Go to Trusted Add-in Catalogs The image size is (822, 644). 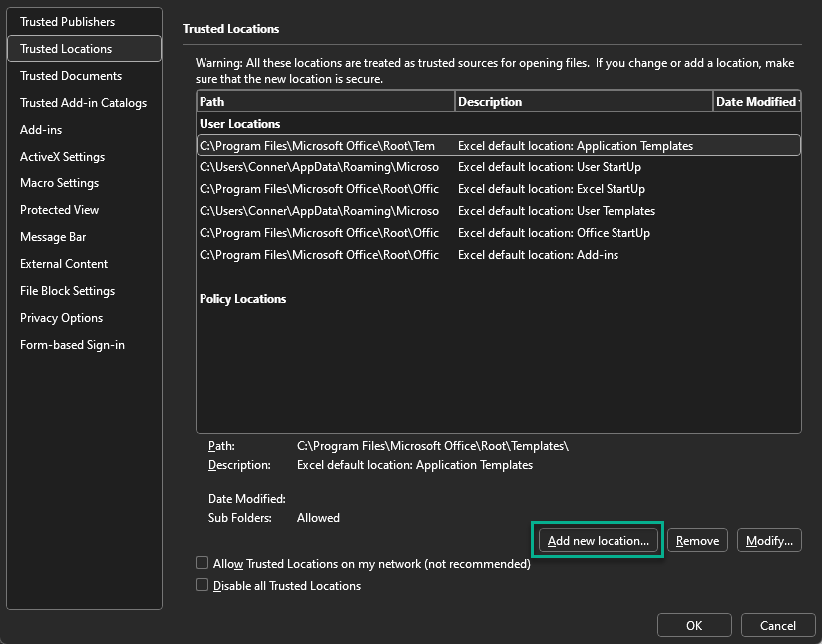pos(83,103)
